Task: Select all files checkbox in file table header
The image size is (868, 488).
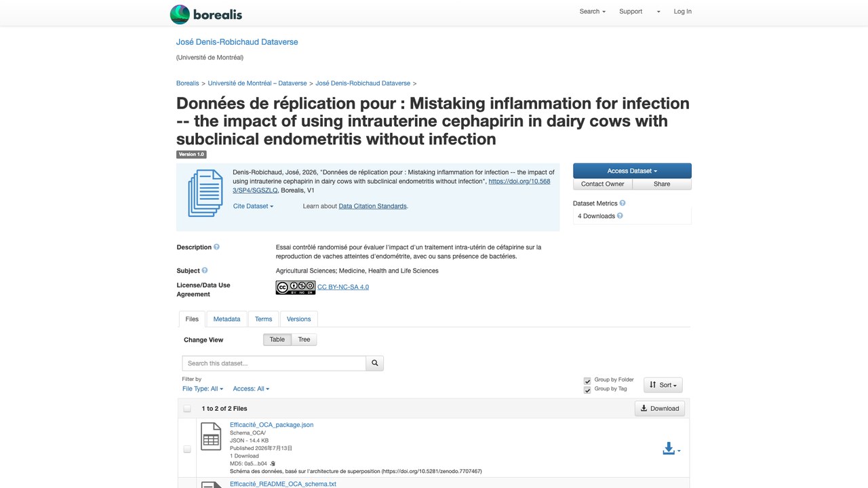Action: [x=187, y=409]
